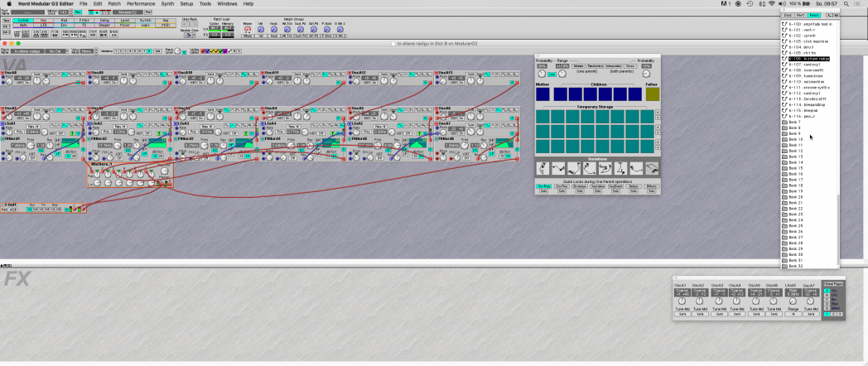Switch to the Filter module tab
Screen dimensions: 868x366
(81, 21)
